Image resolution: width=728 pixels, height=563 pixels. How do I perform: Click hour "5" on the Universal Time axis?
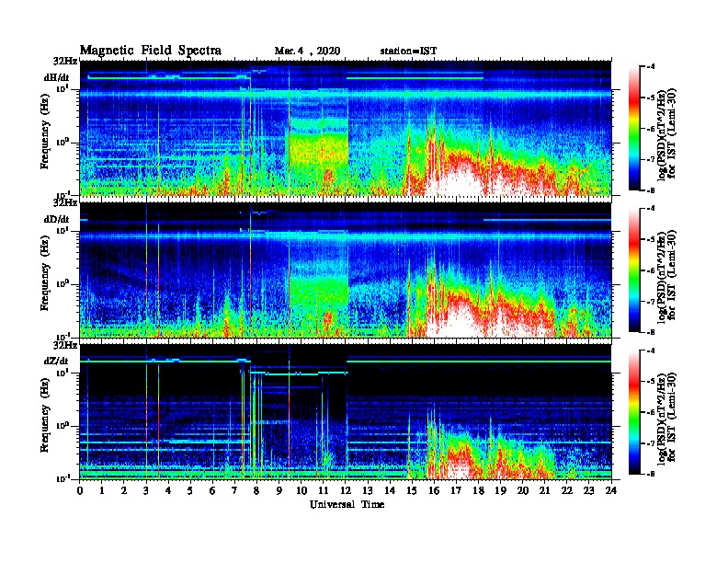tap(190, 491)
